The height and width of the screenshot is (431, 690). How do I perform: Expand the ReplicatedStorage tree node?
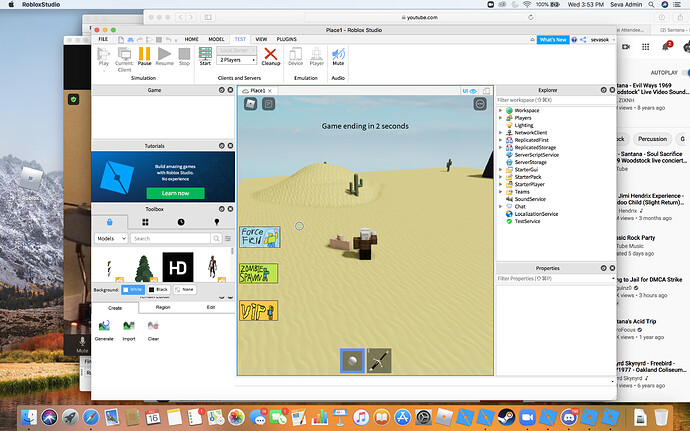click(500, 147)
